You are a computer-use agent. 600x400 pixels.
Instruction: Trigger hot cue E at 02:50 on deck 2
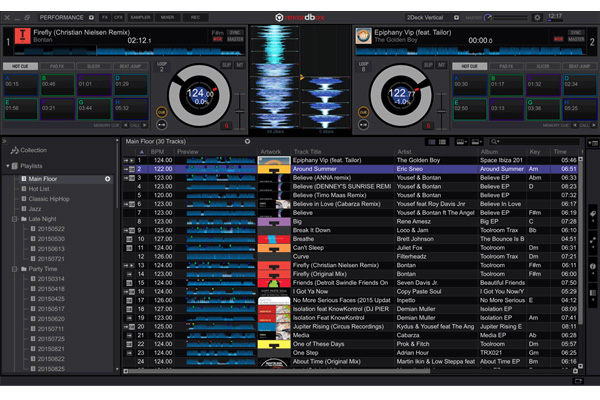click(x=470, y=109)
